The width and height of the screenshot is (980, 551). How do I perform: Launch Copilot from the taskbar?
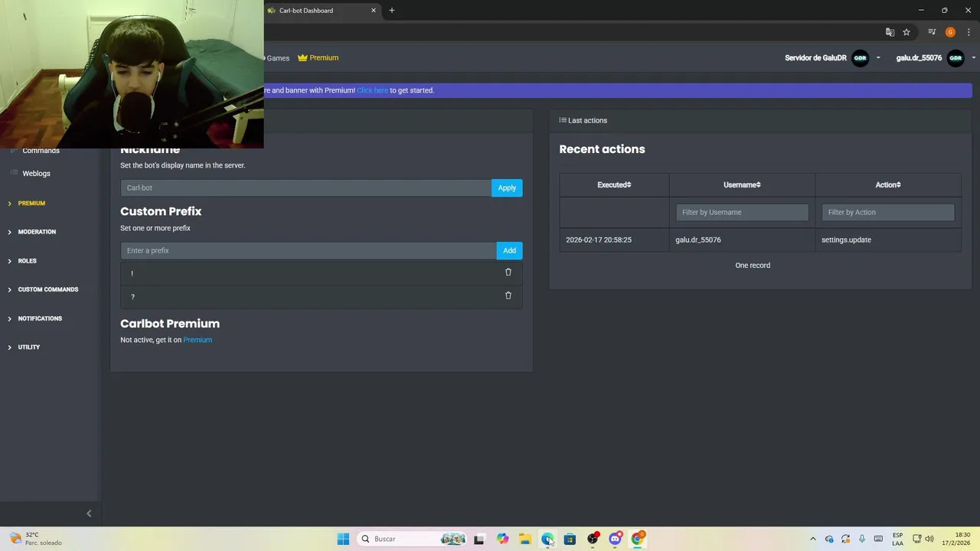point(502,539)
